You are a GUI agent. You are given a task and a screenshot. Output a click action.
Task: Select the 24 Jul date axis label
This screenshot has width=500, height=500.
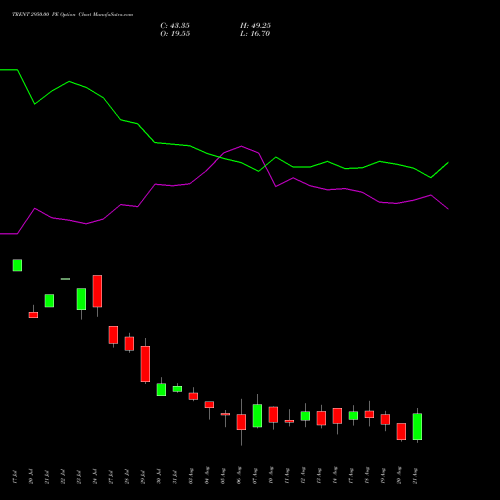point(95,477)
